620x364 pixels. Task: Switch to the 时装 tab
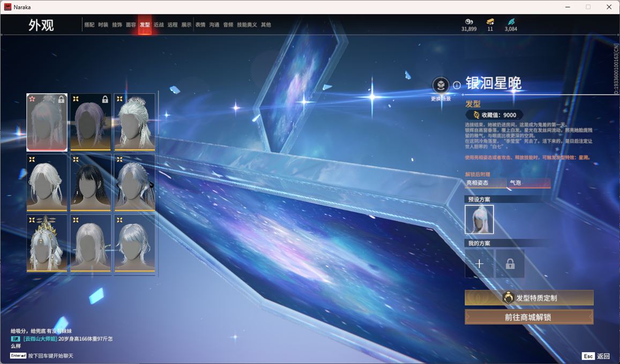(x=103, y=25)
